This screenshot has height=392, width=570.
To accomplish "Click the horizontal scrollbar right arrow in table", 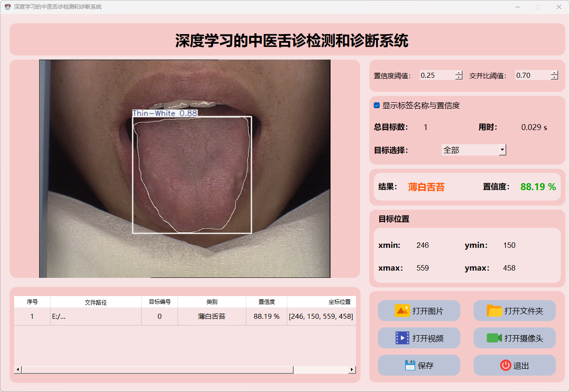I will pos(352,370).
